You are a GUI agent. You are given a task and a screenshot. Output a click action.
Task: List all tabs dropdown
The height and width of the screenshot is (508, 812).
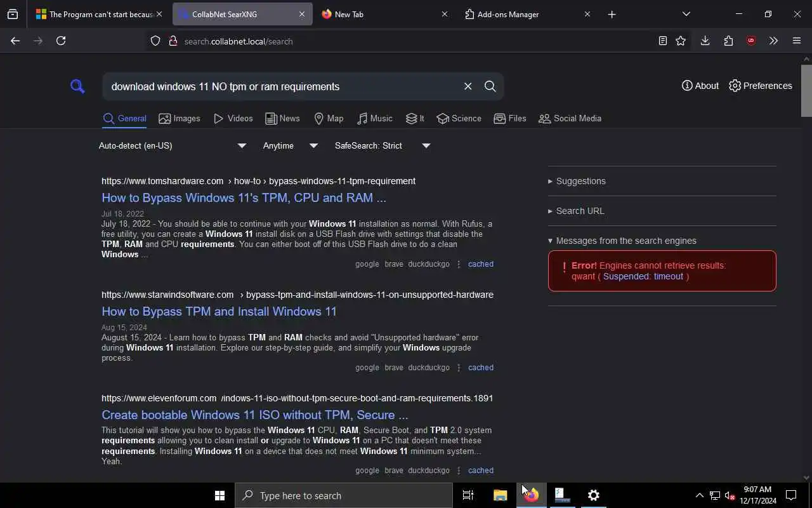686,14
